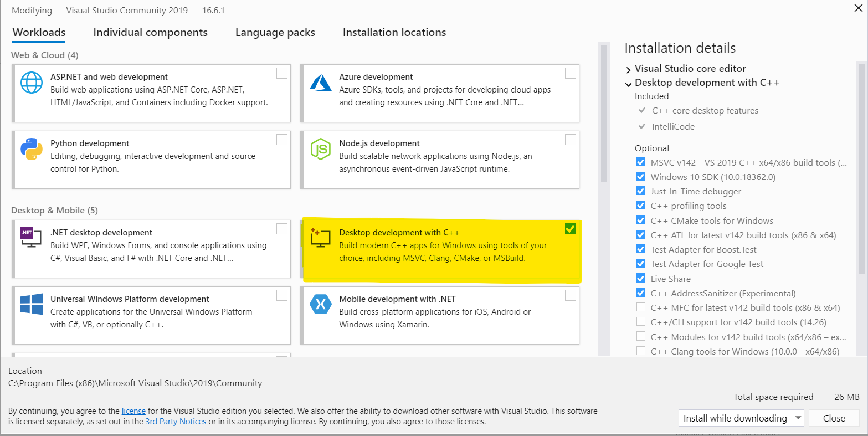Screen dimensions: 868x436
Task: Go to the Language packs tab
Action: 275,32
